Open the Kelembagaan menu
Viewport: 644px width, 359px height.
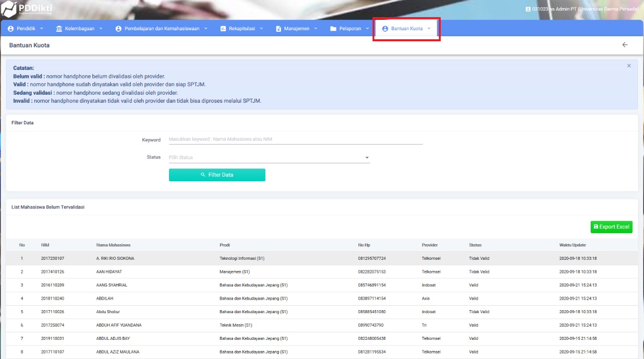[79, 29]
